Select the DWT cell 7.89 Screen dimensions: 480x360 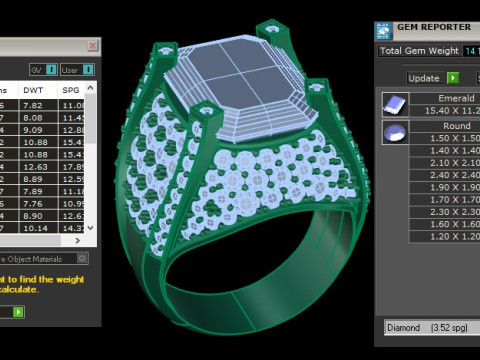(38, 191)
